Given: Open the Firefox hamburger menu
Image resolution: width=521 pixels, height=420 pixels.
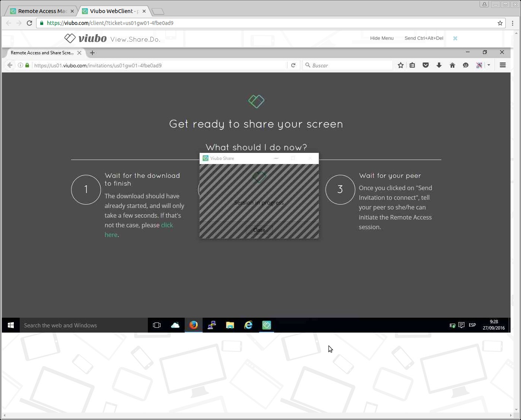Looking at the screenshot, I should coord(502,65).
